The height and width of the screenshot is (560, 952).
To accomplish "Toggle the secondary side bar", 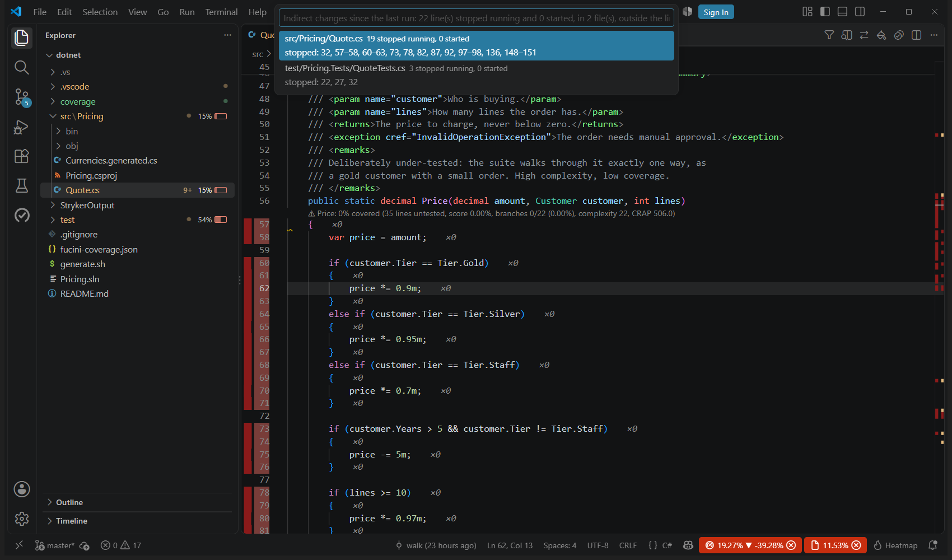I will [860, 12].
